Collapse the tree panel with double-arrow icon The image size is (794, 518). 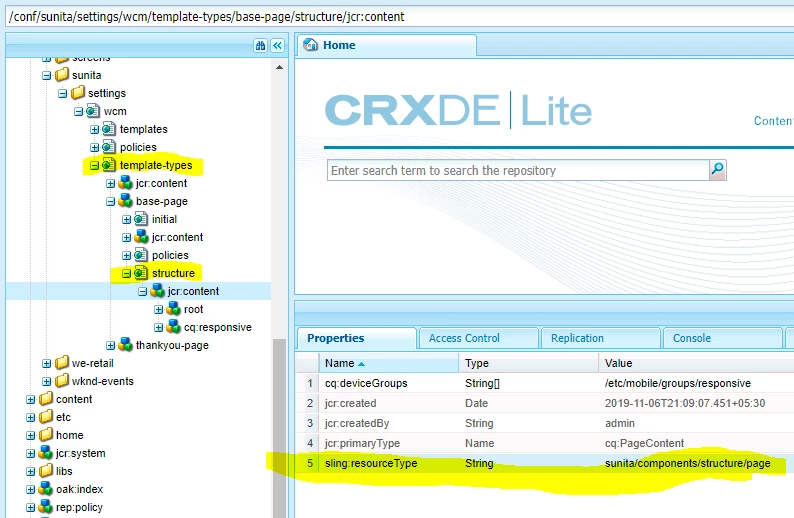point(277,46)
